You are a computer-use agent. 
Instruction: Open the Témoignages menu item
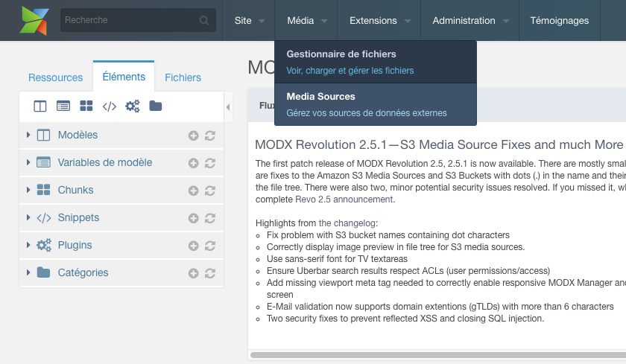point(560,20)
